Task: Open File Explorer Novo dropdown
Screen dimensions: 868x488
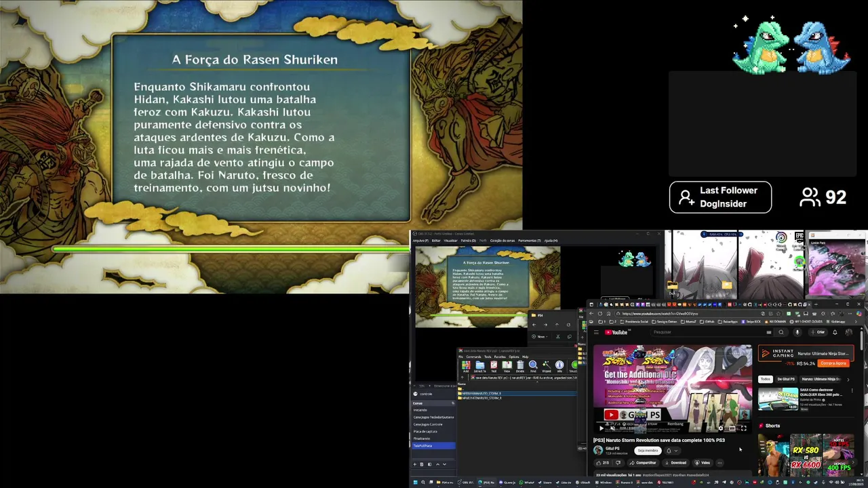Action: tap(540, 337)
